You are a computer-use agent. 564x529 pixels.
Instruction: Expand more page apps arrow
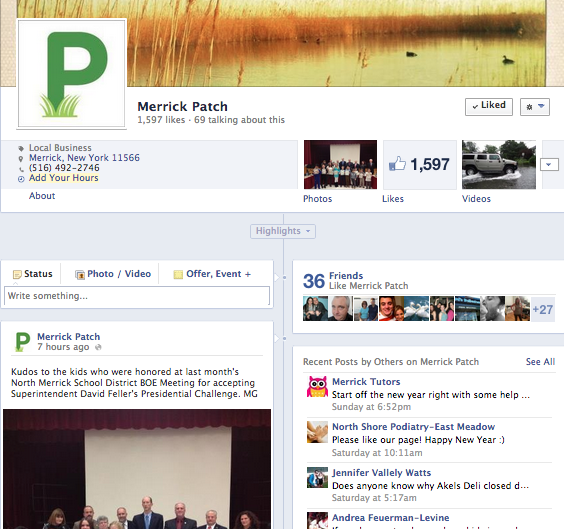[549, 165]
